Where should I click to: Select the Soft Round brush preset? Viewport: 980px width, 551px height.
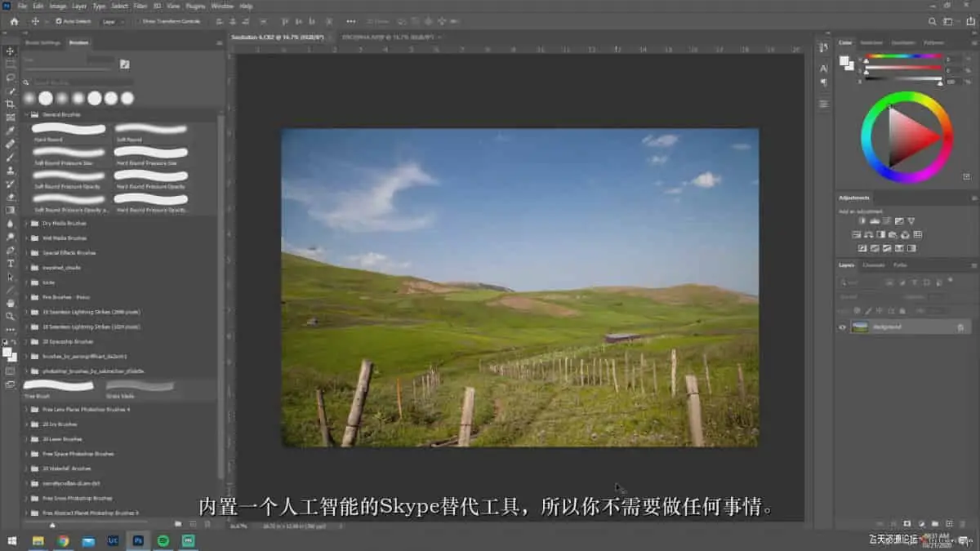coord(151,132)
